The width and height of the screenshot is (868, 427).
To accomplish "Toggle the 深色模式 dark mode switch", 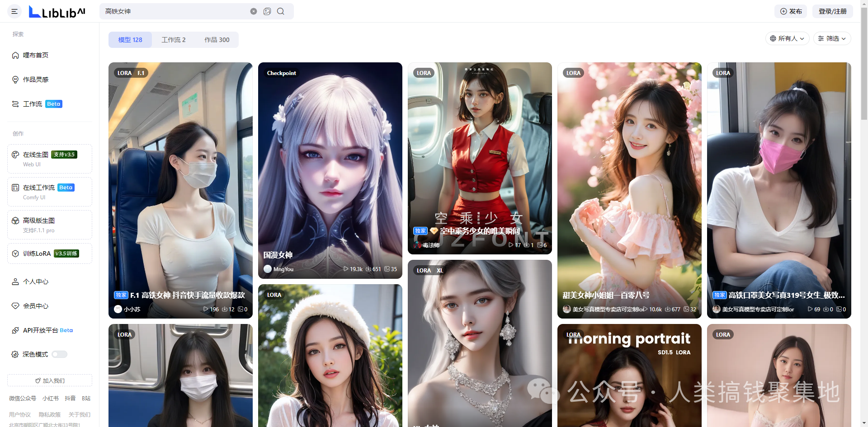I will point(59,354).
